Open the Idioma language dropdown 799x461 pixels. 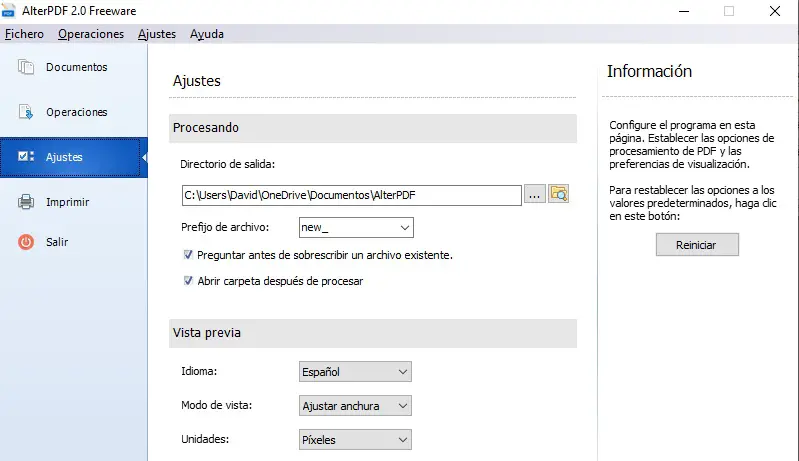(403, 372)
